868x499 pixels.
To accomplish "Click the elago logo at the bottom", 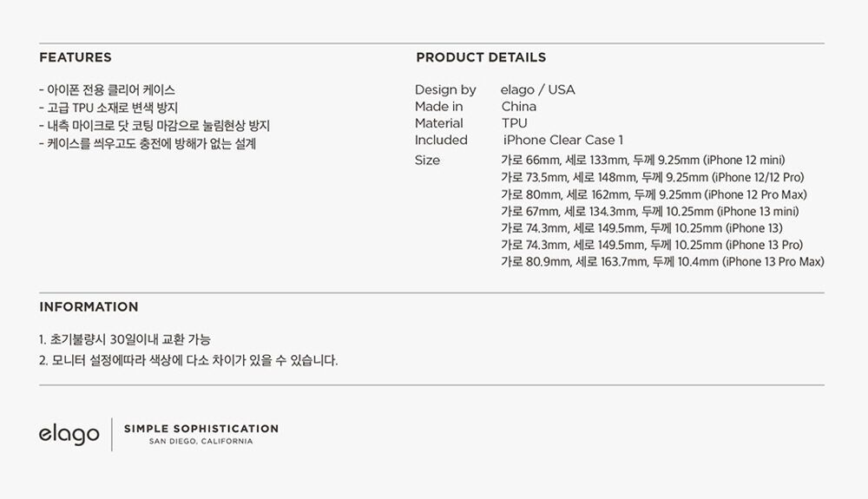I will coord(69,434).
